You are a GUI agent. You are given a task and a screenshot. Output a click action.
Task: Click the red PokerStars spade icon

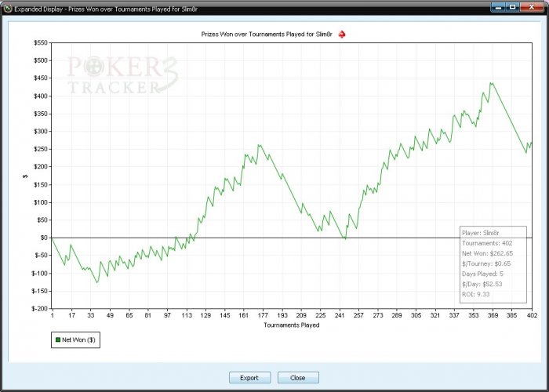click(342, 34)
